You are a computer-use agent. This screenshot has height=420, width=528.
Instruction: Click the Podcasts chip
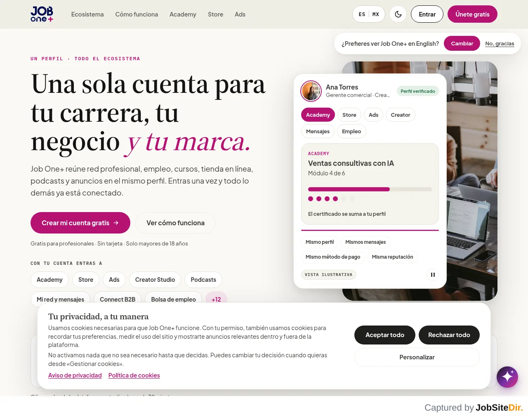[x=203, y=280]
